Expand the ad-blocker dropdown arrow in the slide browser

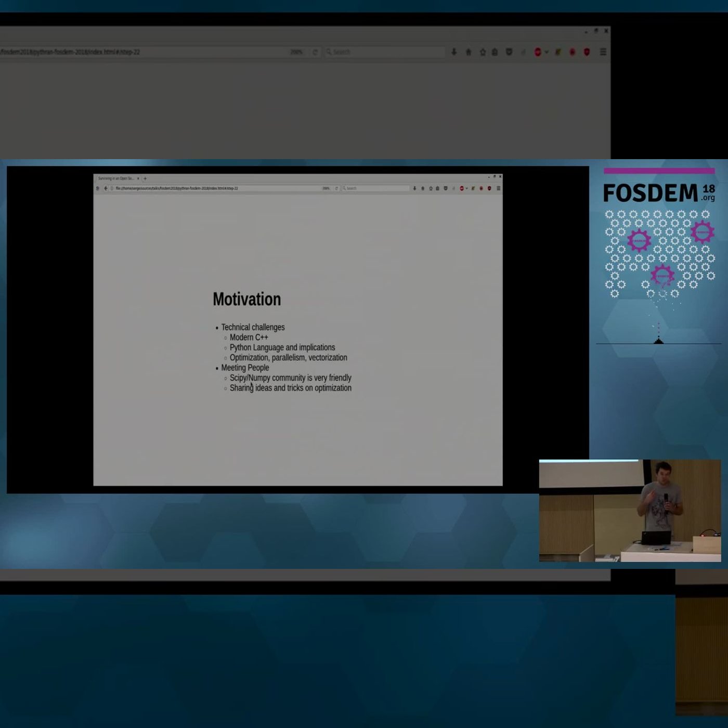(x=466, y=188)
